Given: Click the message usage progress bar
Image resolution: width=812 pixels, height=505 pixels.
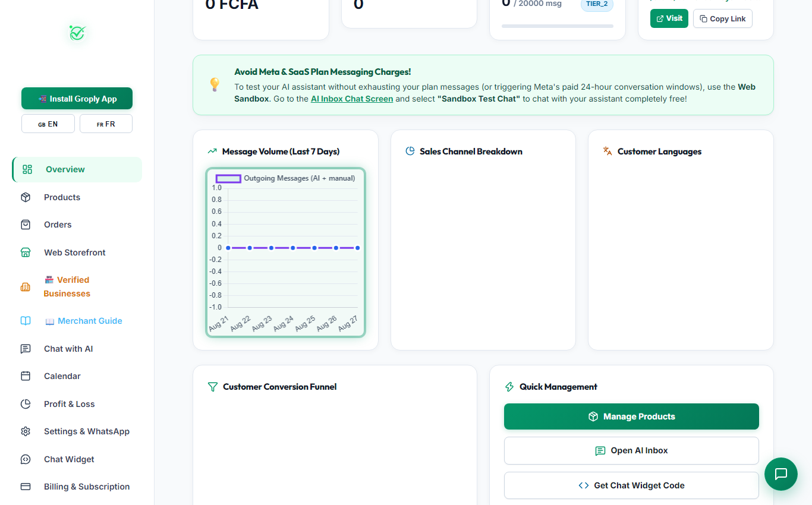Looking at the screenshot, I should pyautogui.click(x=558, y=26).
